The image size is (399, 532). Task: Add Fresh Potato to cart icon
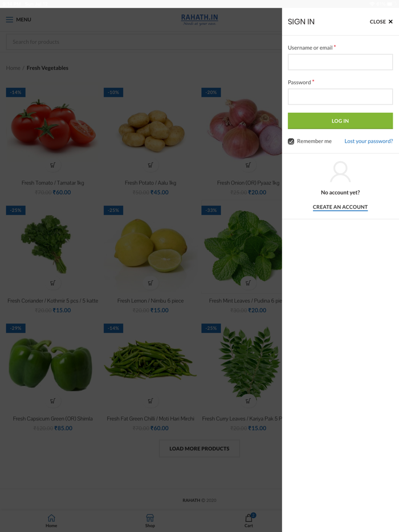pyautogui.click(x=150, y=165)
